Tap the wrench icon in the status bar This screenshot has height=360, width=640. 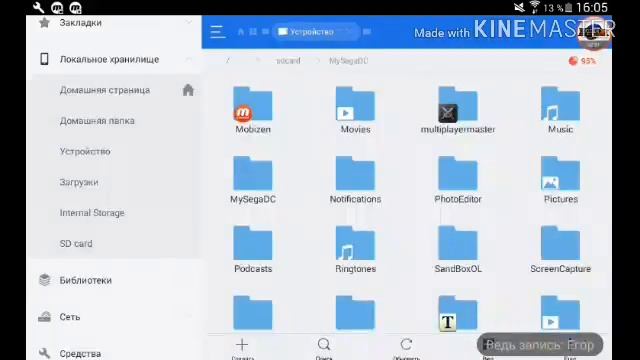point(39,7)
